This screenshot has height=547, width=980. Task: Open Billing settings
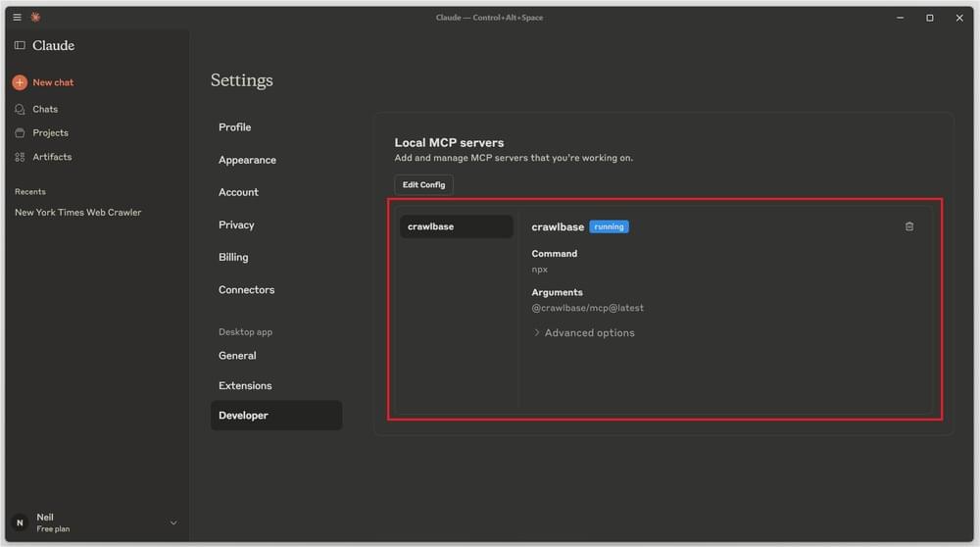[233, 258]
